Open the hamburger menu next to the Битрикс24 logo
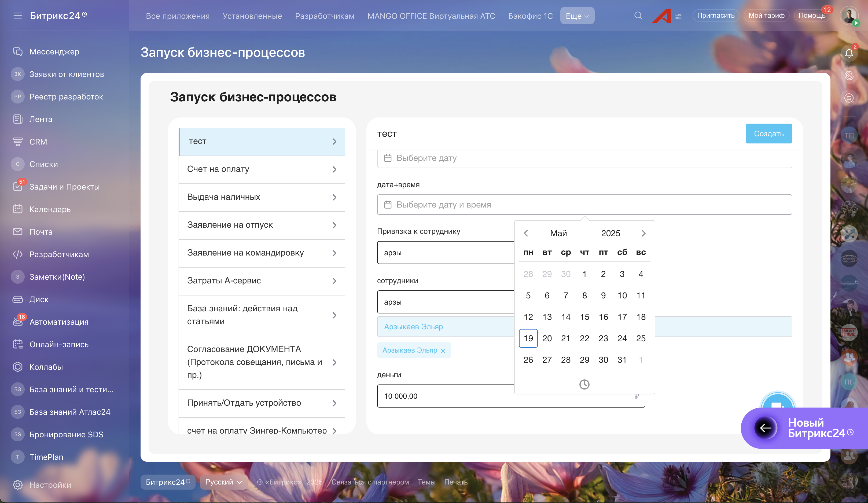Image resolution: width=868 pixels, height=503 pixels. (x=17, y=16)
